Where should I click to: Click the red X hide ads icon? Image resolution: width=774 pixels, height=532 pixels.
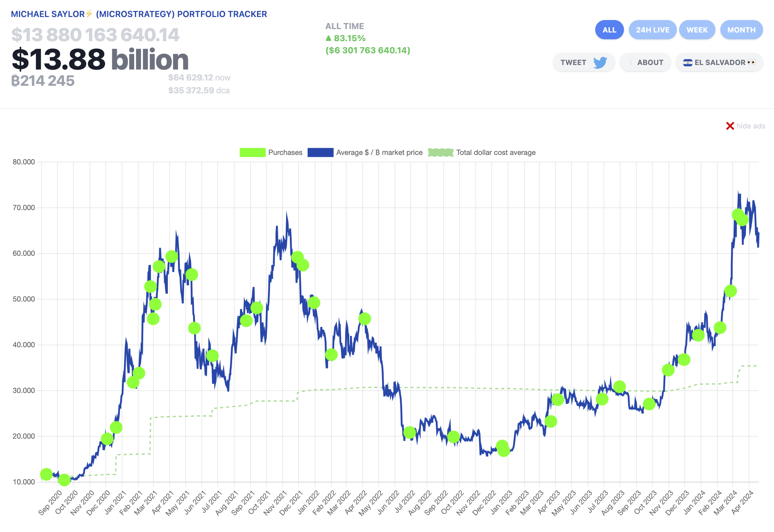coord(730,126)
